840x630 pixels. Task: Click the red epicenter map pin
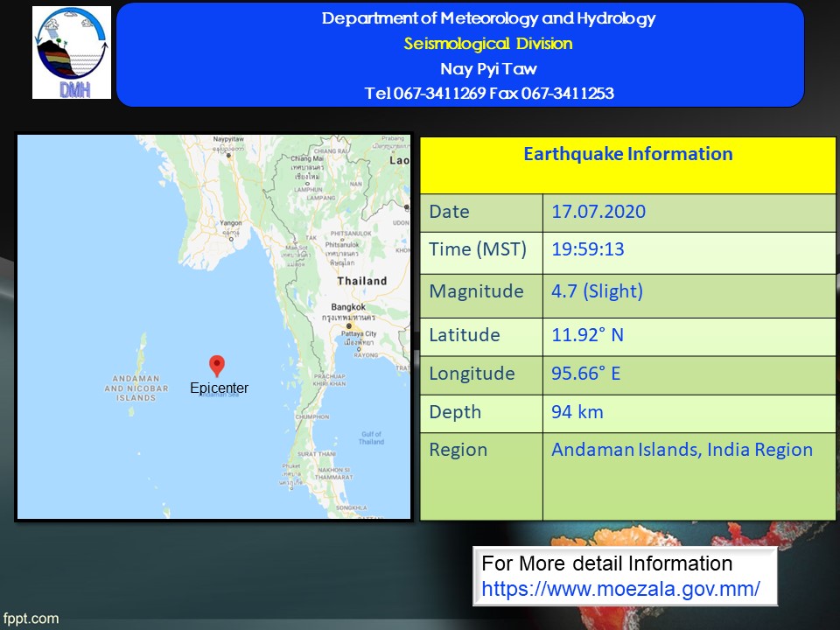pyautogui.click(x=216, y=366)
